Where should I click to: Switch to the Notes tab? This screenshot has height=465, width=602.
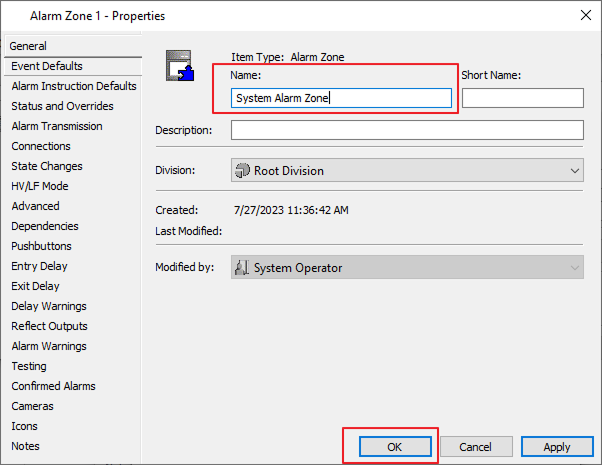pyautogui.click(x=25, y=446)
